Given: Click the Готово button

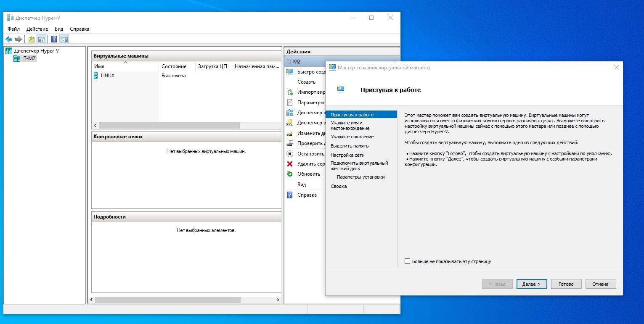Looking at the screenshot, I should (566, 284).
